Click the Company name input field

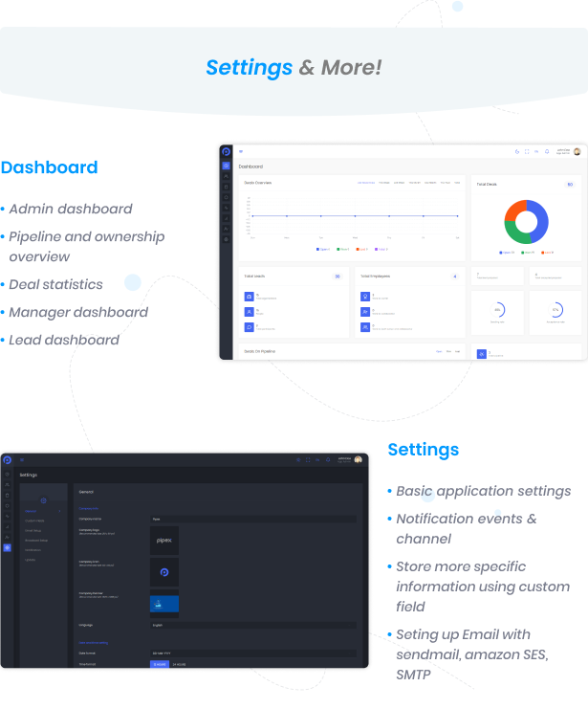tap(253, 519)
